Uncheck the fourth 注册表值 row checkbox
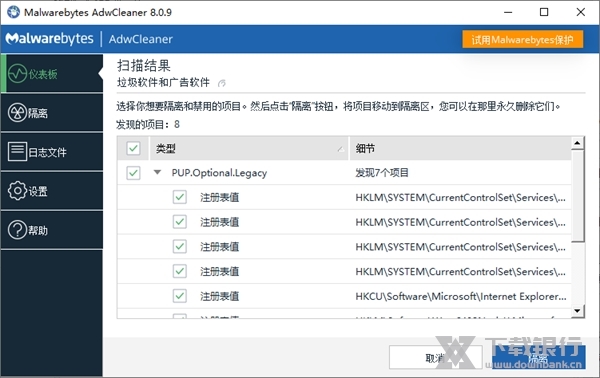600x378 pixels. (x=179, y=271)
